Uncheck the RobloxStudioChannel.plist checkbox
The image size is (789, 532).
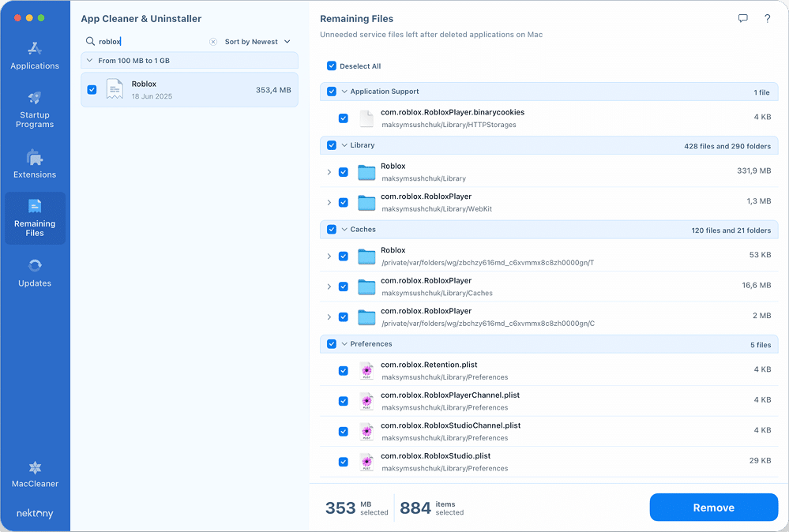point(344,432)
